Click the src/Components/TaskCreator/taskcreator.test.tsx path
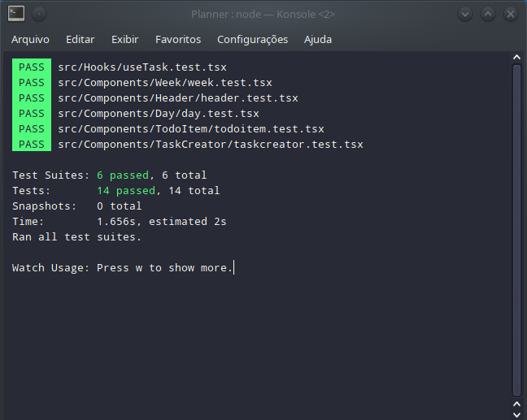Viewport: 527px width, 420px height. pyautogui.click(x=211, y=145)
